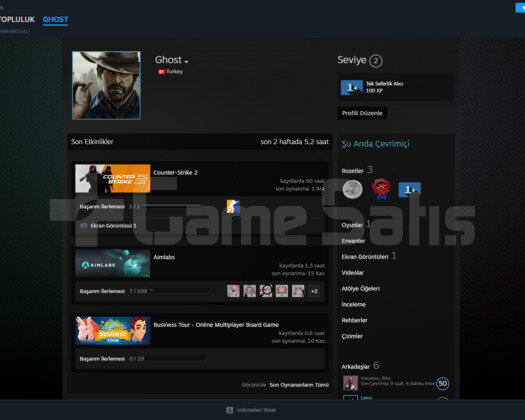Open the Counter-Strike 2 game banner
Screen dimensions: 525x420
pyautogui.click(x=112, y=179)
